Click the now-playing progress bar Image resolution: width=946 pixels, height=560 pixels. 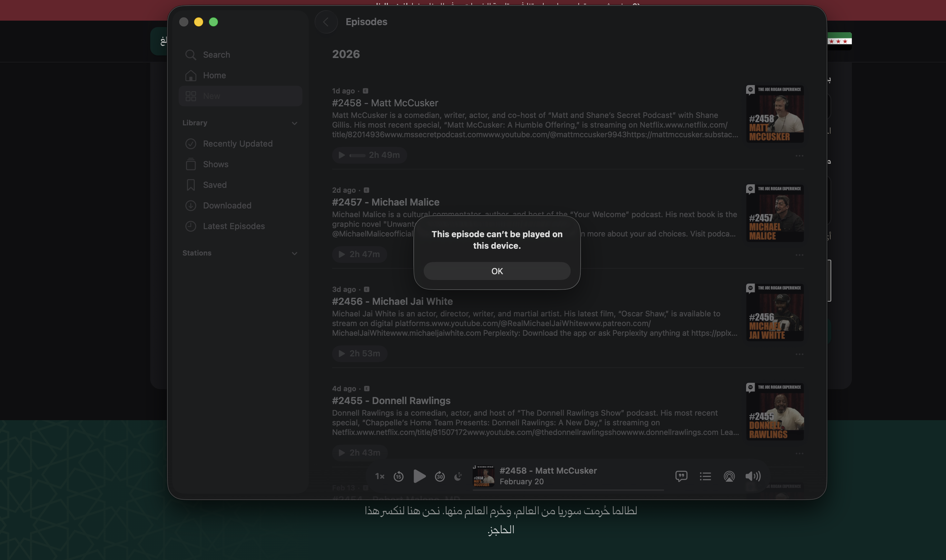(568, 490)
